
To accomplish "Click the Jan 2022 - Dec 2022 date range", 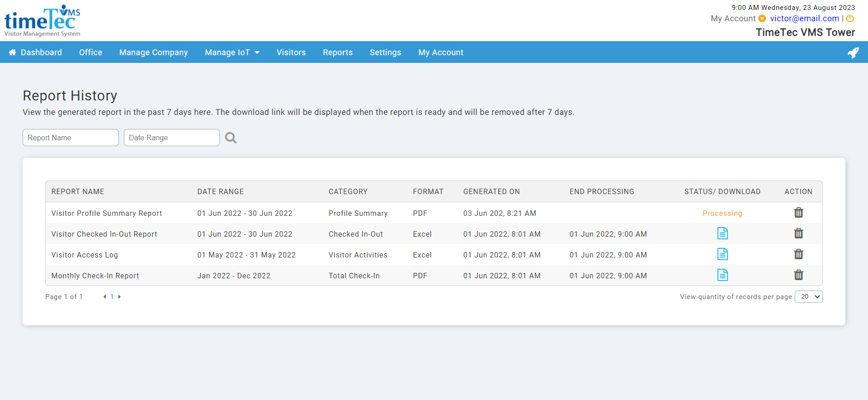I will [234, 276].
